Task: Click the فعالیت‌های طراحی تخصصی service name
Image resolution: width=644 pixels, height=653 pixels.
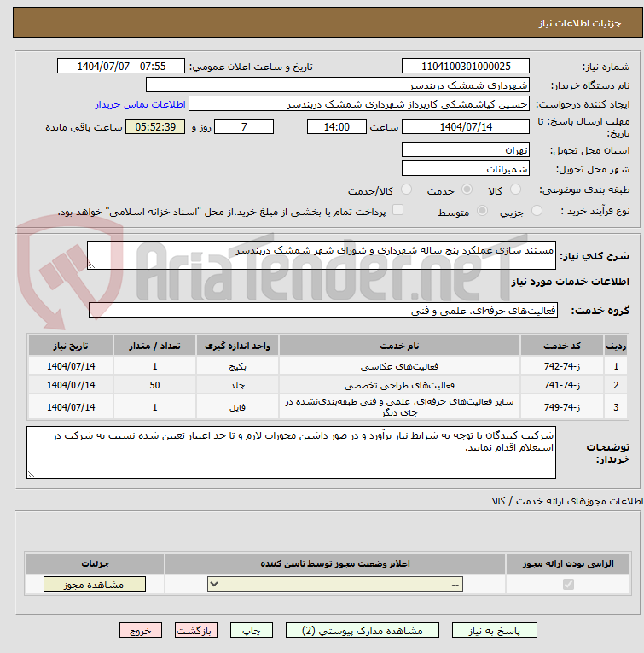Action: (x=399, y=385)
